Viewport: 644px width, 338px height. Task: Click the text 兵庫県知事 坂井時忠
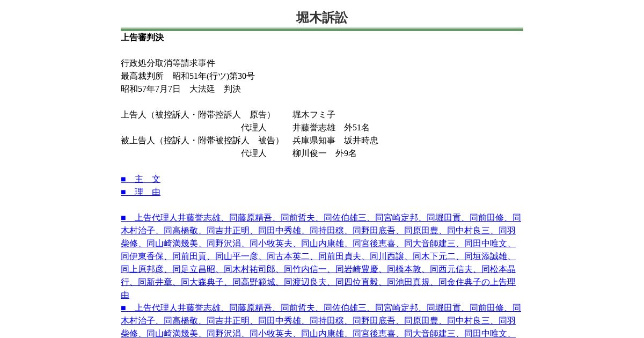(x=335, y=141)
